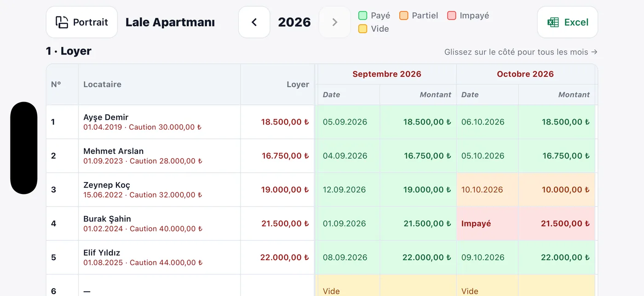Select tenant Ayşe Demir

(x=106, y=117)
